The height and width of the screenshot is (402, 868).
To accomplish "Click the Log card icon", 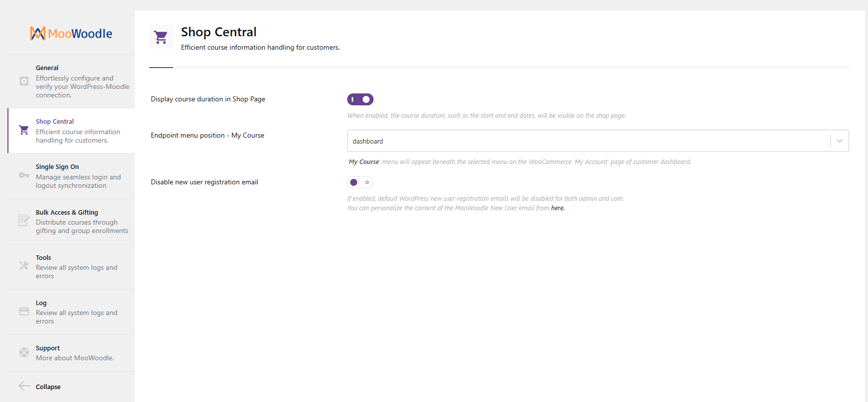I will click(24, 311).
